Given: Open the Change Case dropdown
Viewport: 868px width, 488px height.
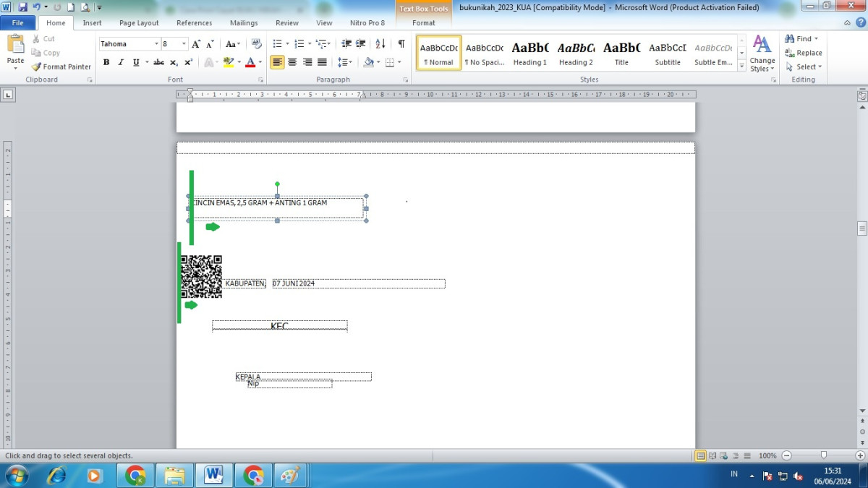Looking at the screenshot, I should [x=233, y=44].
